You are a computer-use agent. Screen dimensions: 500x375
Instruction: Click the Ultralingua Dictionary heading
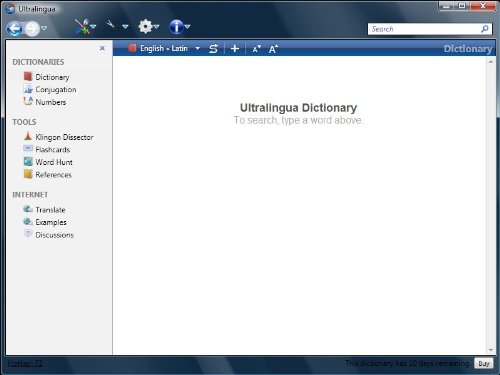pos(298,108)
